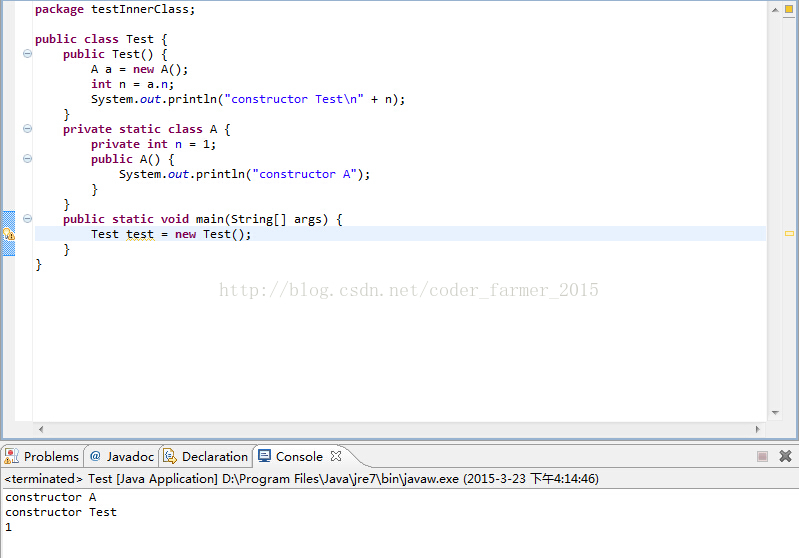Click console output line '1'
The height and width of the screenshot is (558, 799).
[8, 527]
